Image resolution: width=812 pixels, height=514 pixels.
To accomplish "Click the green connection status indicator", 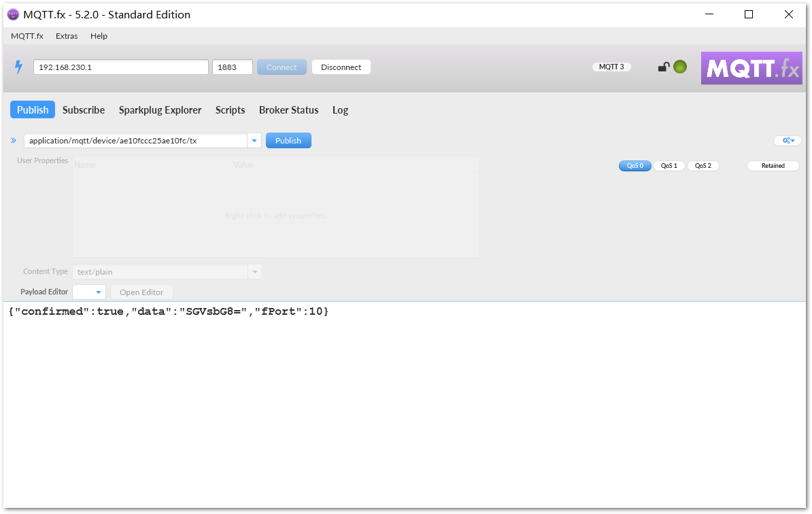I will [x=680, y=67].
